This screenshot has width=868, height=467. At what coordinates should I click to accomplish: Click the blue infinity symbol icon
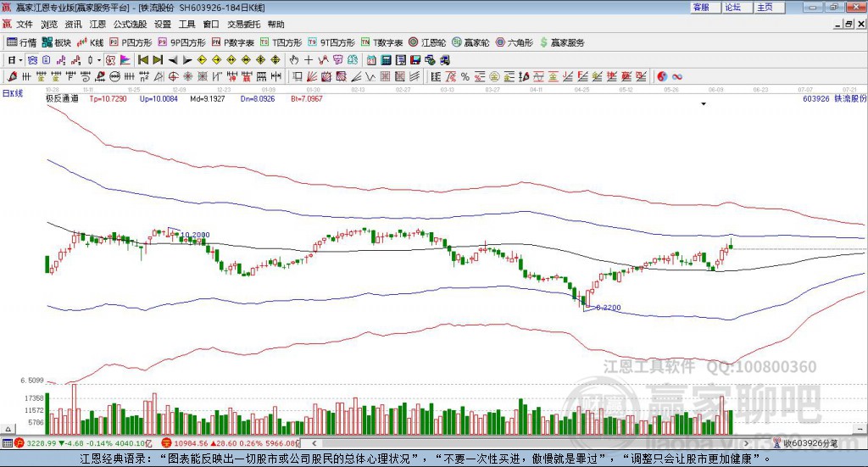pyautogui.click(x=677, y=76)
